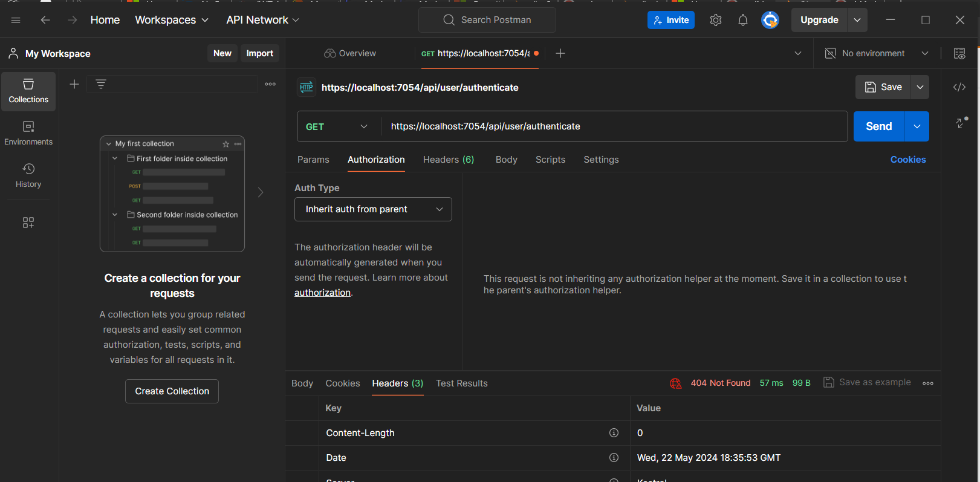The width and height of the screenshot is (980, 482).
Task: Open a new request tab
Action: (x=560, y=53)
